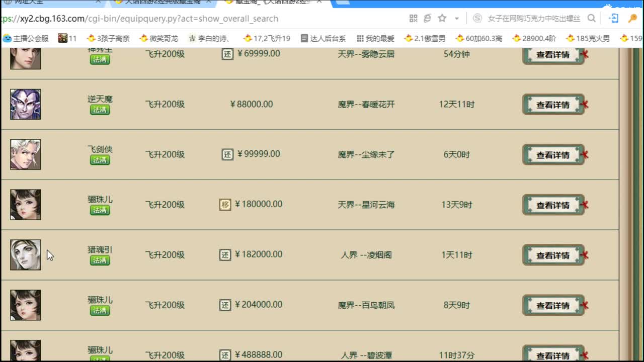The height and width of the screenshot is (362, 644).
Task: Click the character name 飞剑侠
Action: click(x=100, y=149)
